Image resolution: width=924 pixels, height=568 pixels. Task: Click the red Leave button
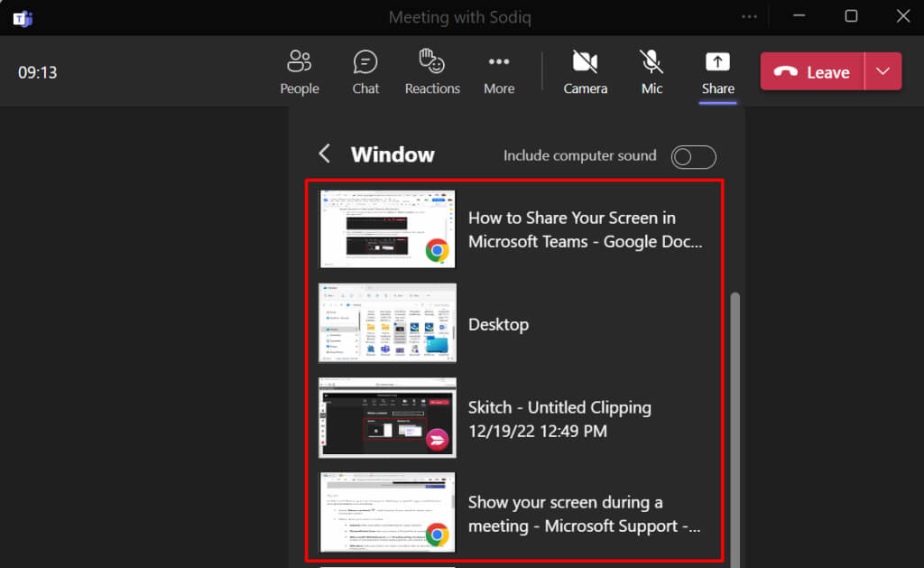812,71
